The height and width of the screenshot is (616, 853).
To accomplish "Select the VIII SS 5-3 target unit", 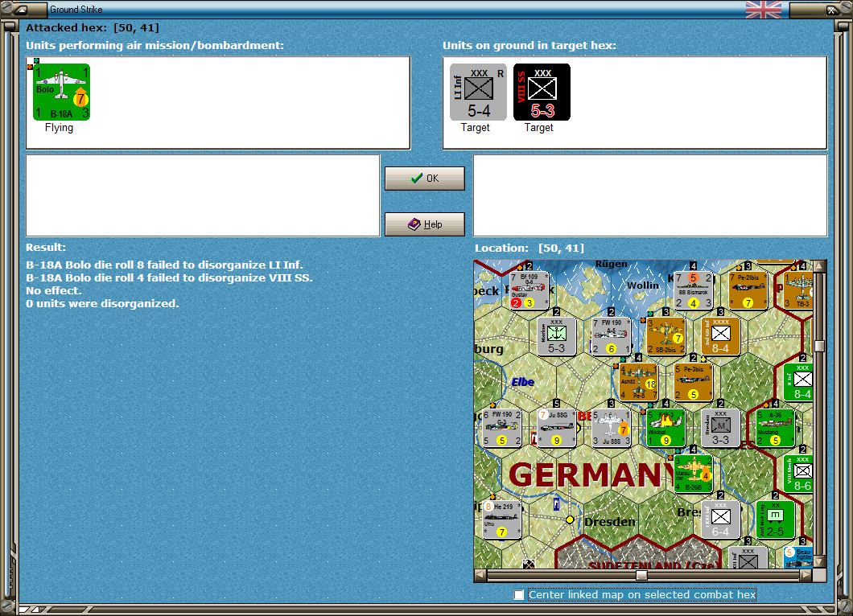I will coord(542,92).
